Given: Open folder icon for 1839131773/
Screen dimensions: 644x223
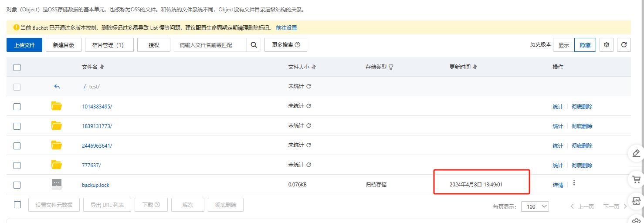Looking at the screenshot, I should click(x=57, y=125).
